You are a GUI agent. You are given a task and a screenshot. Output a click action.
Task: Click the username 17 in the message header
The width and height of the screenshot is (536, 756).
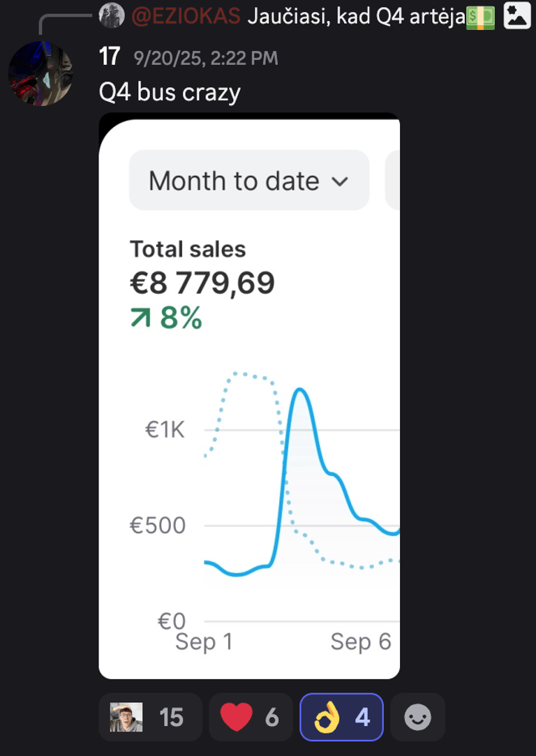[110, 57]
